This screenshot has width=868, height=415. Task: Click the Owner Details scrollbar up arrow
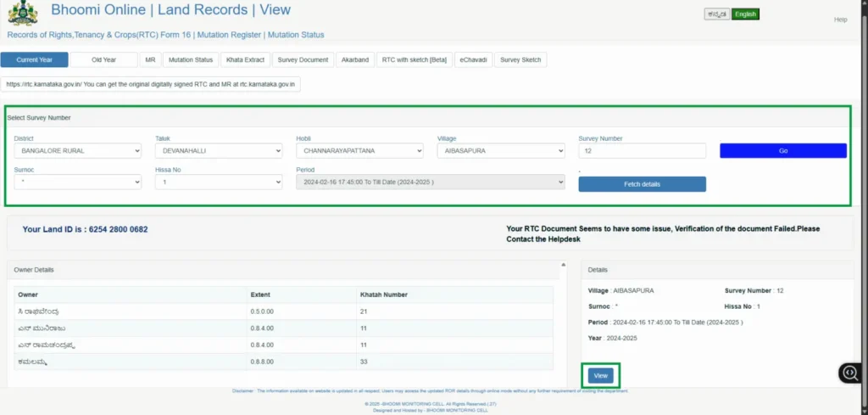click(564, 265)
